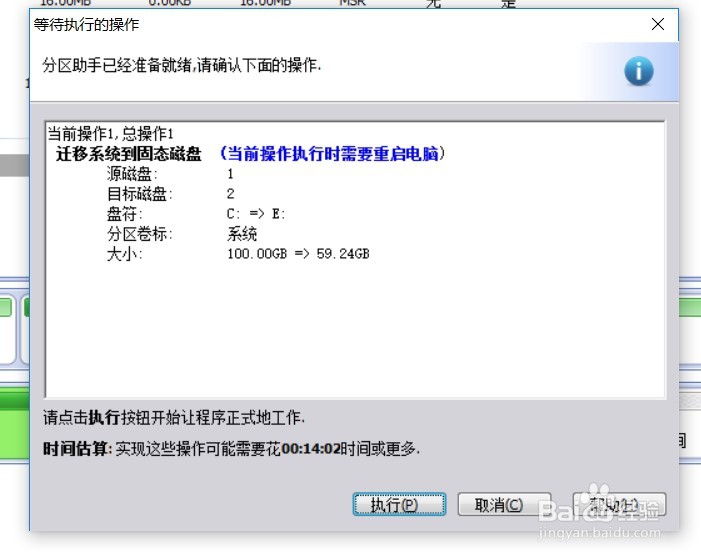Viewport: 701px width, 558px height.
Task: Cancel the pending operation with 取消(C)
Action: (x=504, y=504)
